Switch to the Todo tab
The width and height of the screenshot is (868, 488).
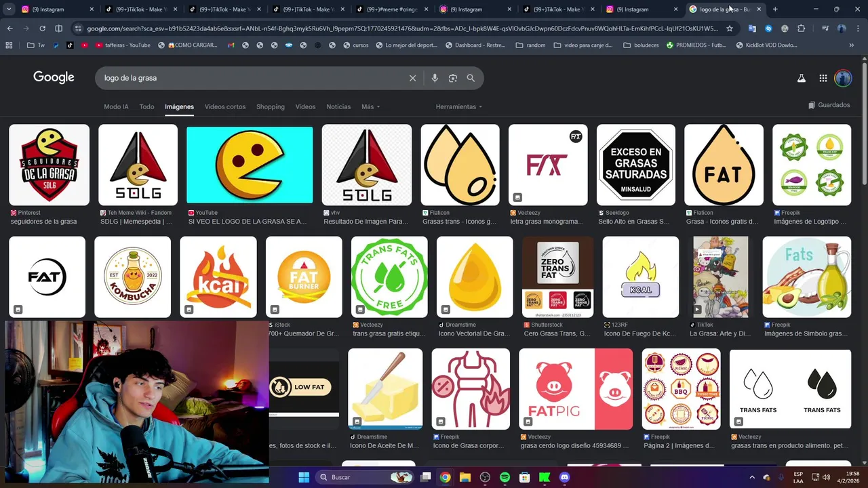(x=146, y=106)
